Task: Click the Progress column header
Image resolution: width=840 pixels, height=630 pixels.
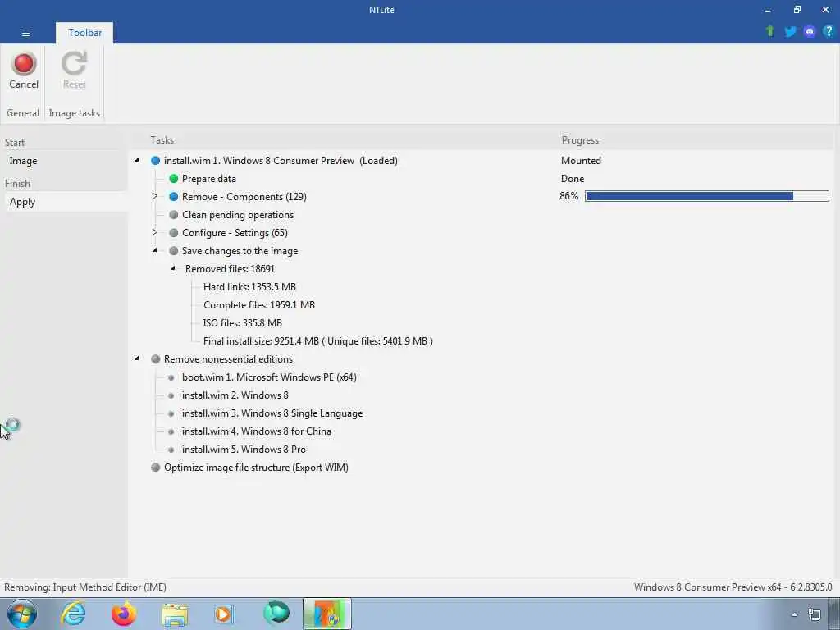Action: click(580, 139)
